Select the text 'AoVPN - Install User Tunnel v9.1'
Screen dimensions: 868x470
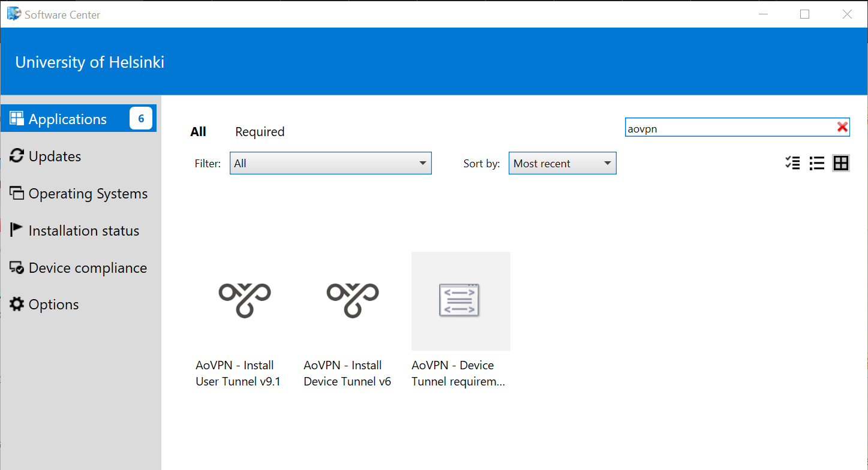click(238, 373)
